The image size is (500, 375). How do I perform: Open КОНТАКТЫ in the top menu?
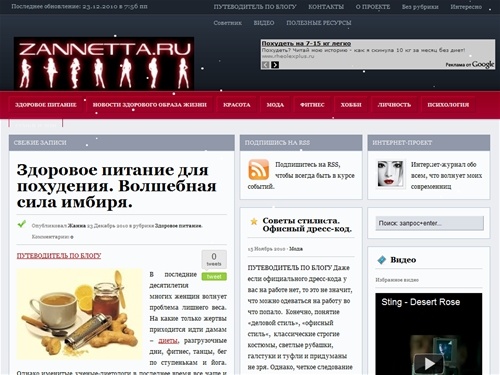[x=326, y=7]
